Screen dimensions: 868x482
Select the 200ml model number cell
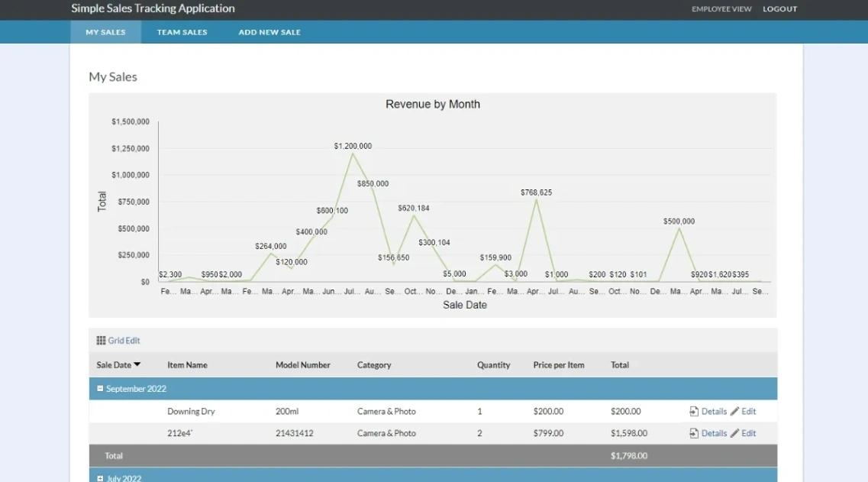coord(287,412)
